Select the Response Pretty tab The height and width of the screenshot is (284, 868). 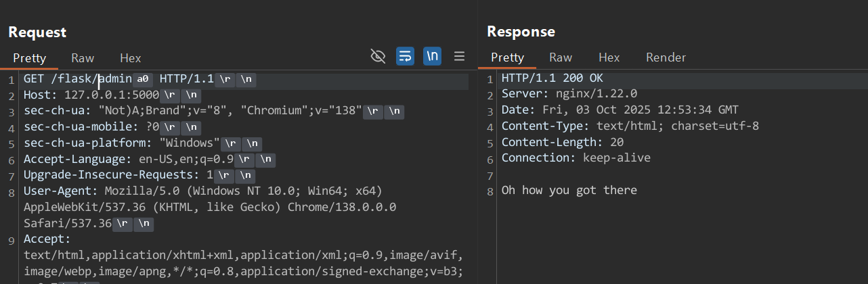(x=507, y=57)
